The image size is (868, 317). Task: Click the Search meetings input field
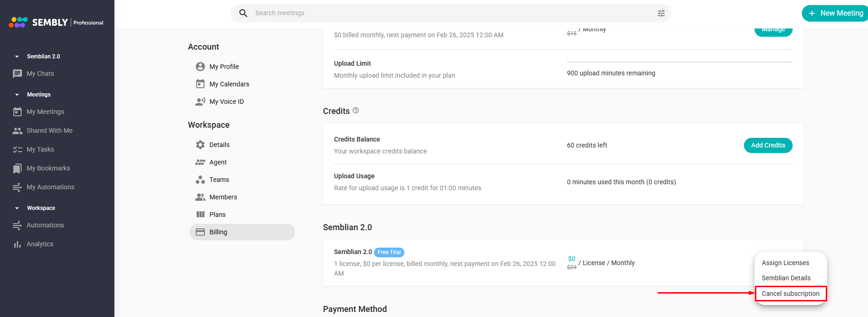pos(450,13)
